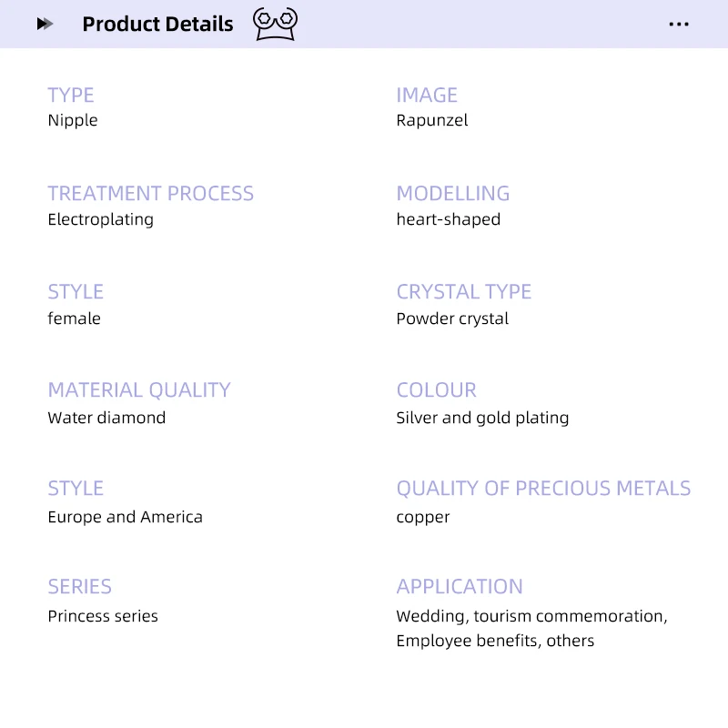Select the Water diamond value
Viewport: 728px width, 728px height.
point(106,418)
